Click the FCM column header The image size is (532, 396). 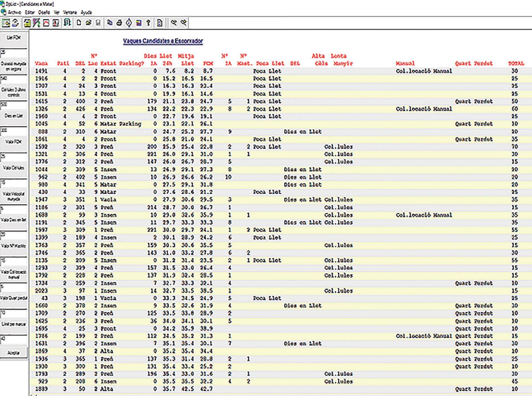point(208,63)
